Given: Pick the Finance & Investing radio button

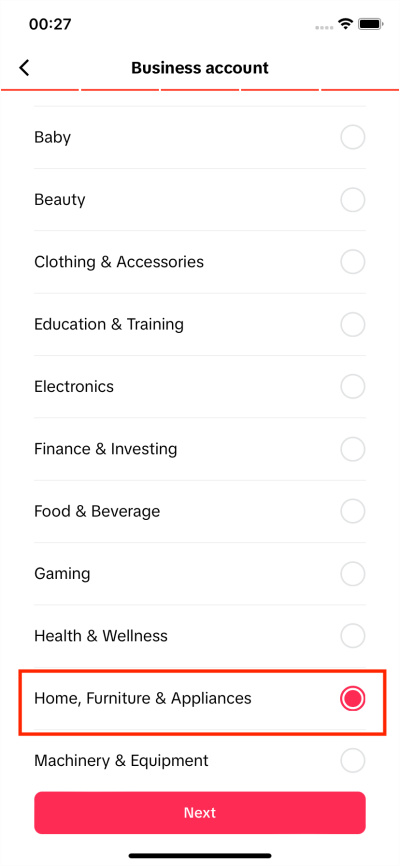Looking at the screenshot, I should click(352, 449).
